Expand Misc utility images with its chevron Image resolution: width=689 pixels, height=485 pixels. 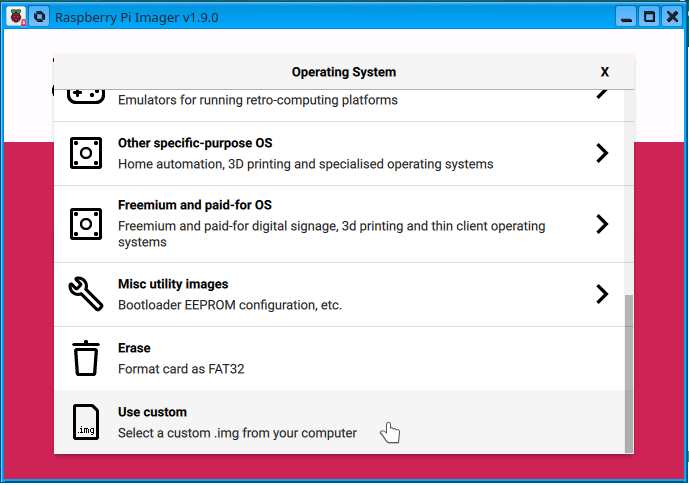pos(602,294)
